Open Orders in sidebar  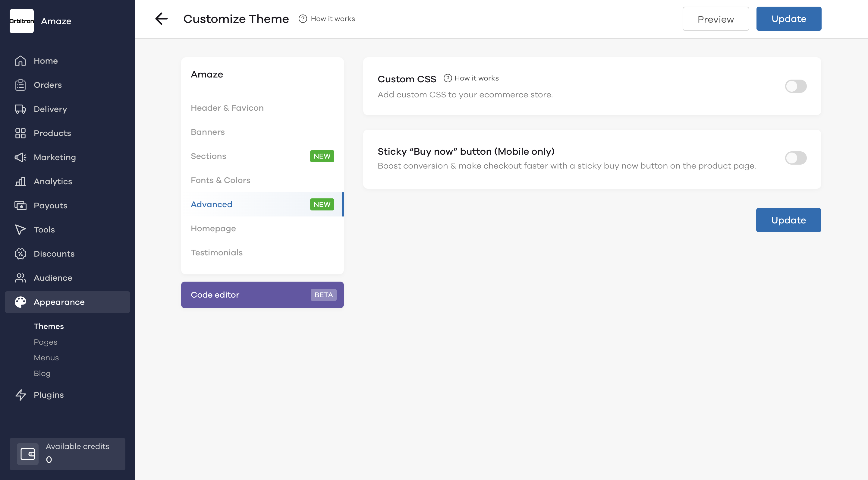pos(68,85)
